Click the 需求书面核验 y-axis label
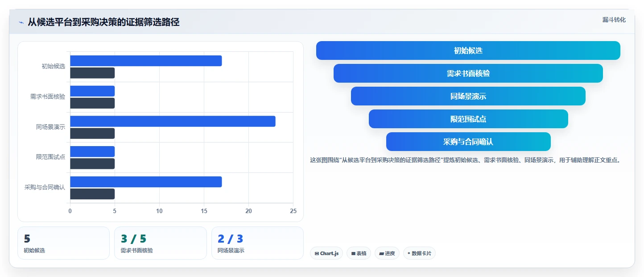Viewport: 644px width, 277px height. pos(48,97)
